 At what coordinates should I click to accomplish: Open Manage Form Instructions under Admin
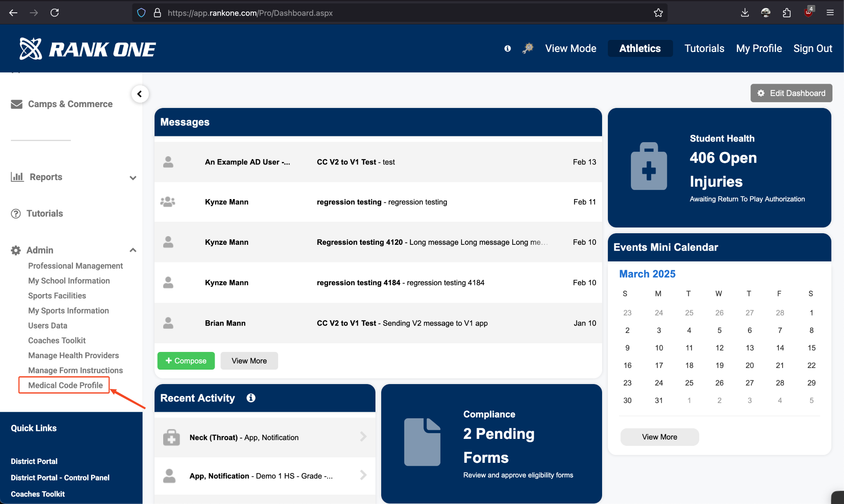75,370
